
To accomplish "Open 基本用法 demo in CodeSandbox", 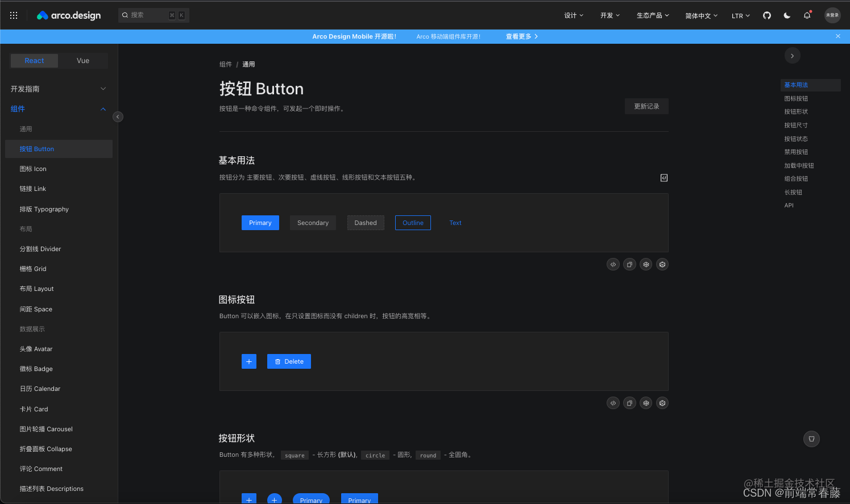I will pyautogui.click(x=662, y=264).
